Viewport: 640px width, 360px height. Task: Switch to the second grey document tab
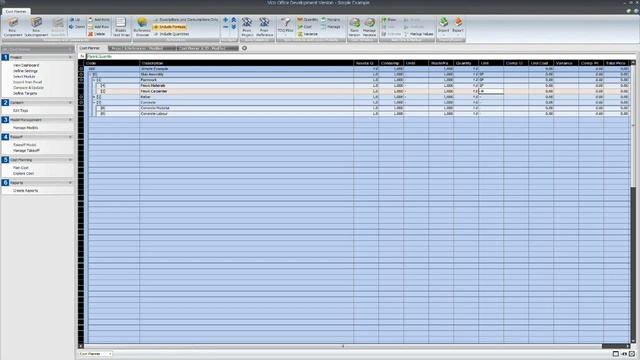pyautogui.click(x=142, y=48)
